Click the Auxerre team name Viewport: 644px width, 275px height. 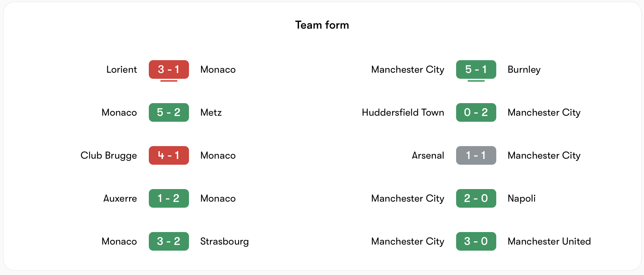(x=120, y=198)
